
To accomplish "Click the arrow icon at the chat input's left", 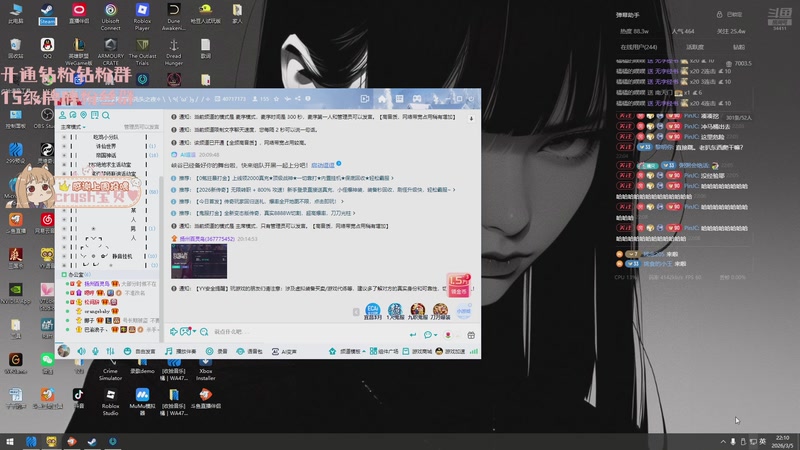I will click(173, 332).
